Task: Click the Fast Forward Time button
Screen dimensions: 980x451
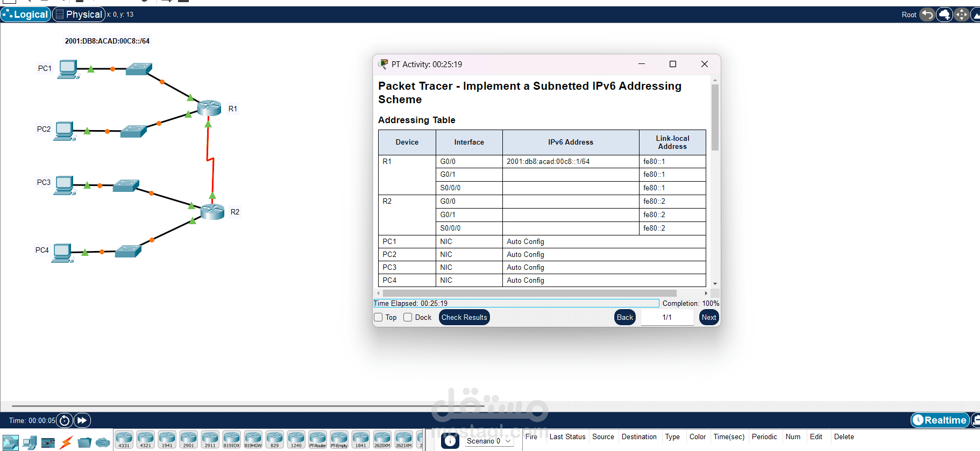Action: 82,420
